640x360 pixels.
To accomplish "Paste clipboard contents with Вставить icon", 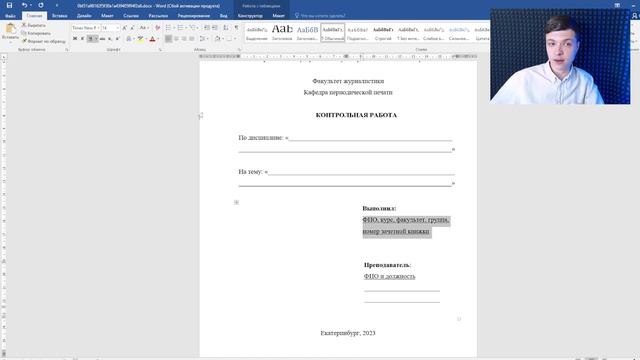I will [x=10, y=29].
